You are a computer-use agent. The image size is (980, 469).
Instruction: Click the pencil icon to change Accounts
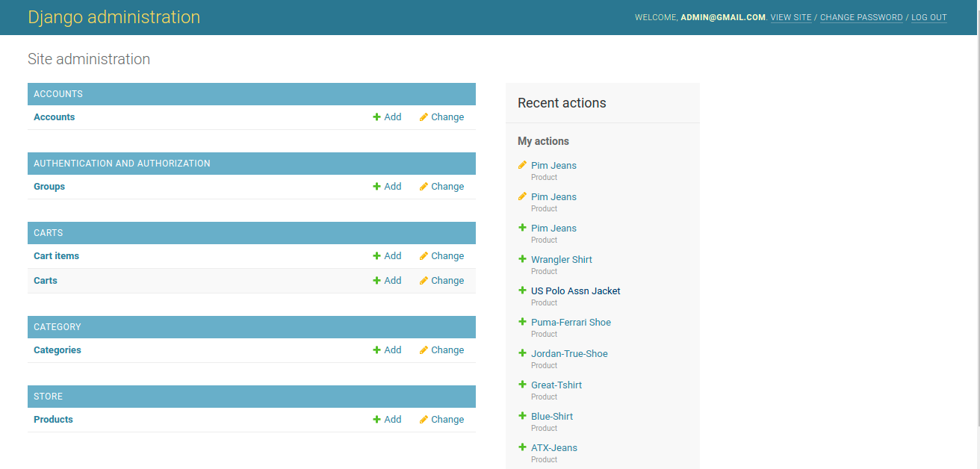(x=424, y=117)
